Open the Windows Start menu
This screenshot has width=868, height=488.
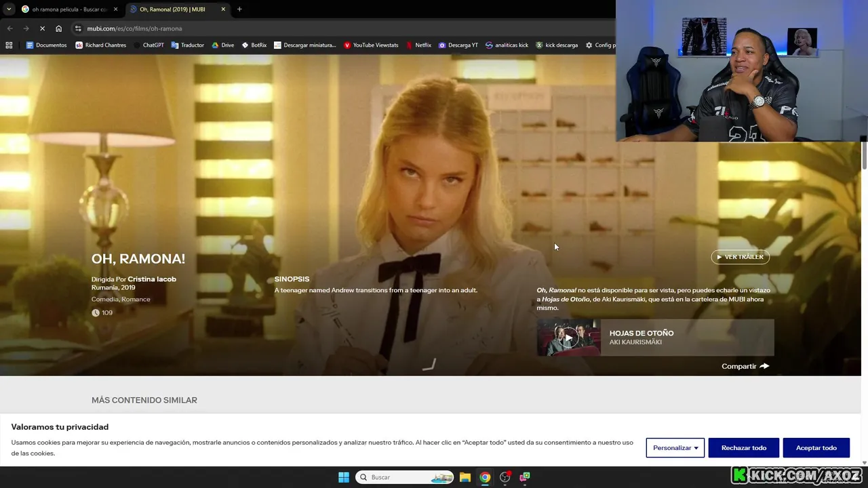tap(344, 477)
